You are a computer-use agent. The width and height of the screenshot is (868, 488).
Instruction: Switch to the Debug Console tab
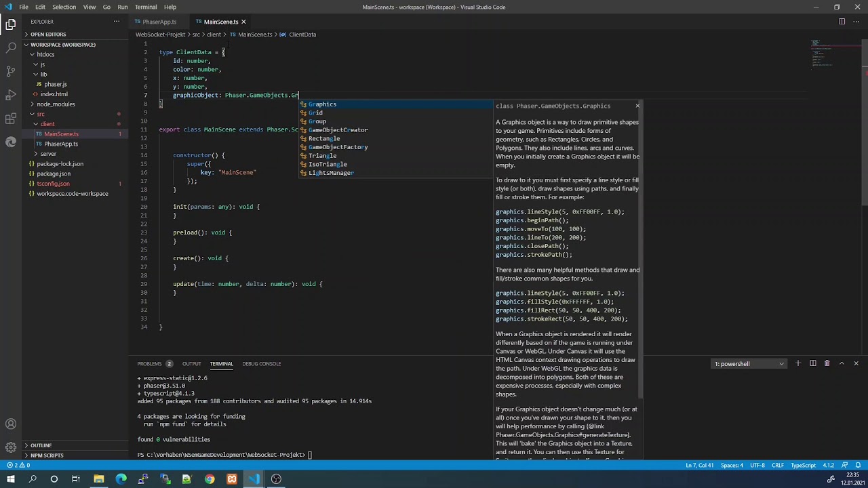[262, 364]
